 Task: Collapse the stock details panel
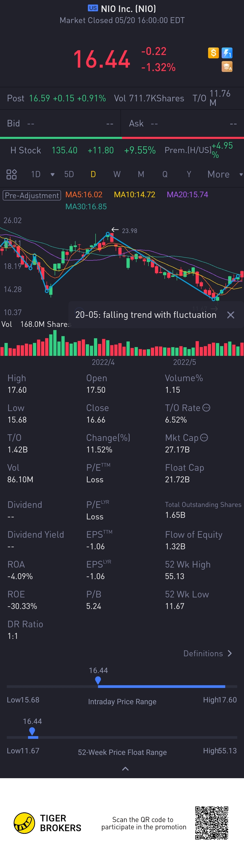coord(125,769)
